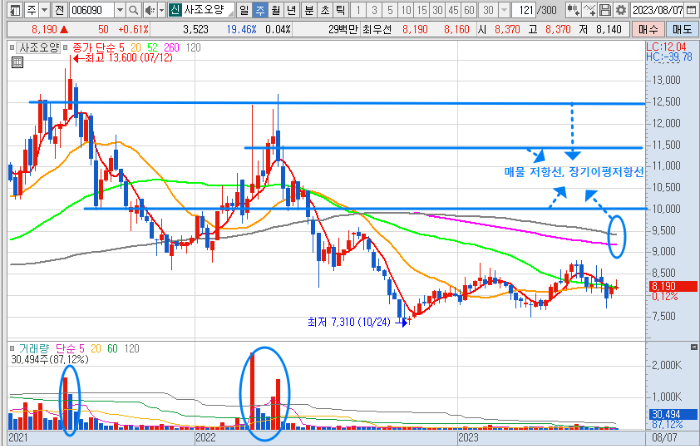Click the 매도 sell button
This screenshot has width=700, height=446.
tap(682, 29)
